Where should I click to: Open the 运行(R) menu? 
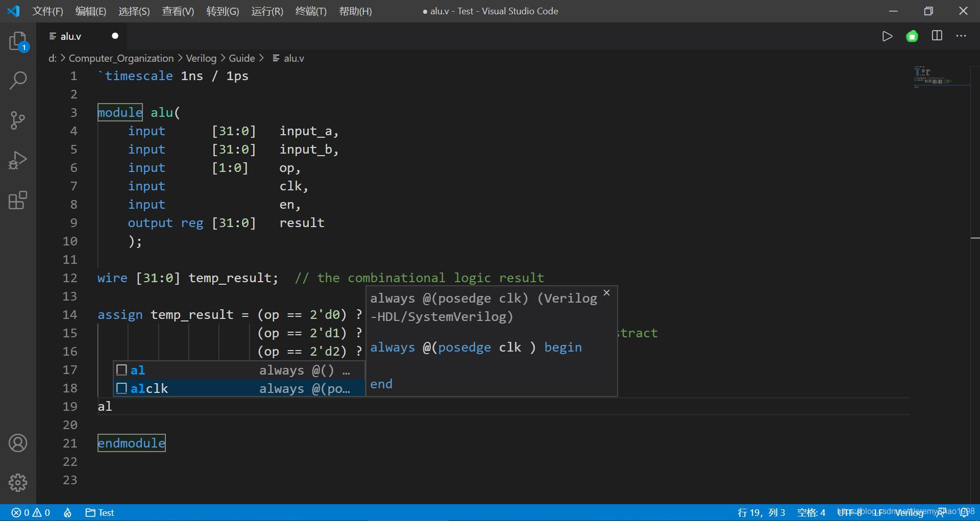(266, 11)
